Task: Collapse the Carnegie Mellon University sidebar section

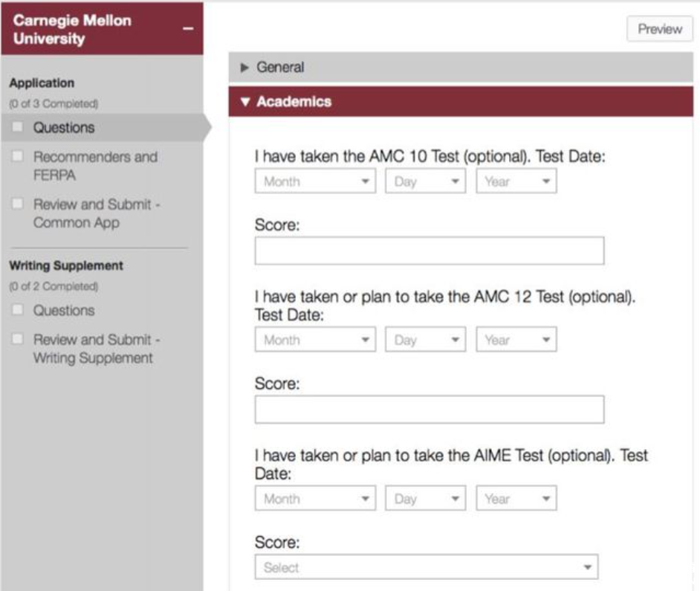Action: [x=188, y=29]
